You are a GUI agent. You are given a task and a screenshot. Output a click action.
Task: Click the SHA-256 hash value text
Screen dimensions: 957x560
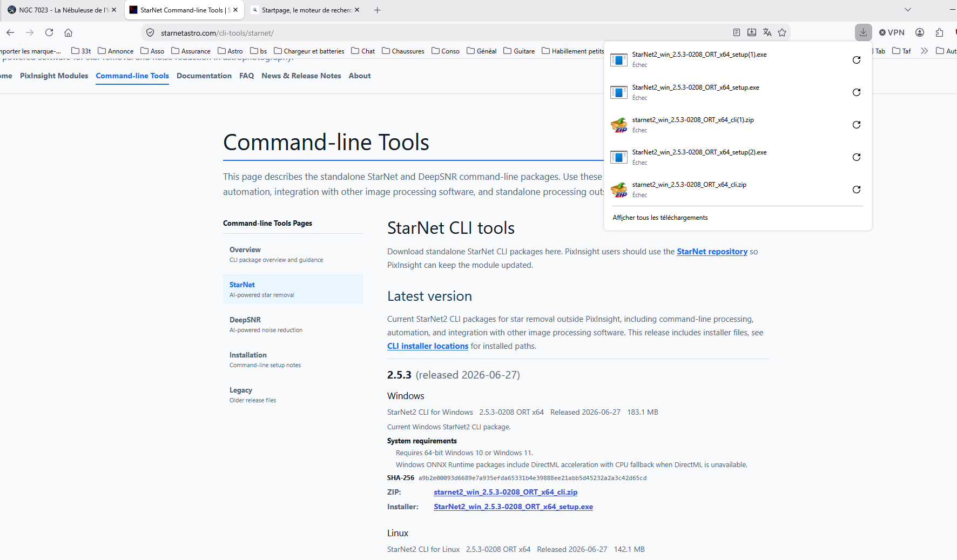pyautogui.click(x=532, y=478)
